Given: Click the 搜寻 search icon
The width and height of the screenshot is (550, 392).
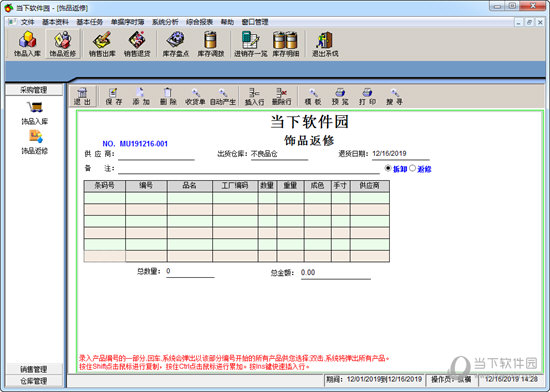Looking at the screenshot, I should [394, 96].
